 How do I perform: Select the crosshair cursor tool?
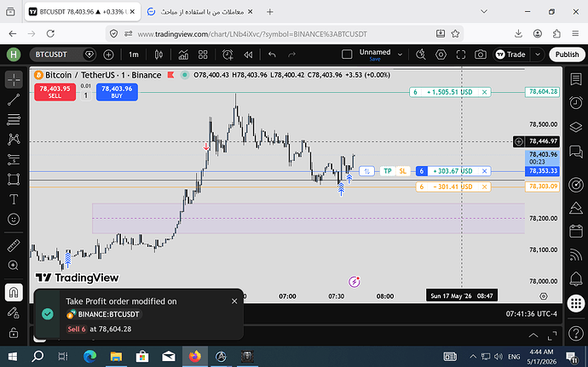tap(14, 79)
